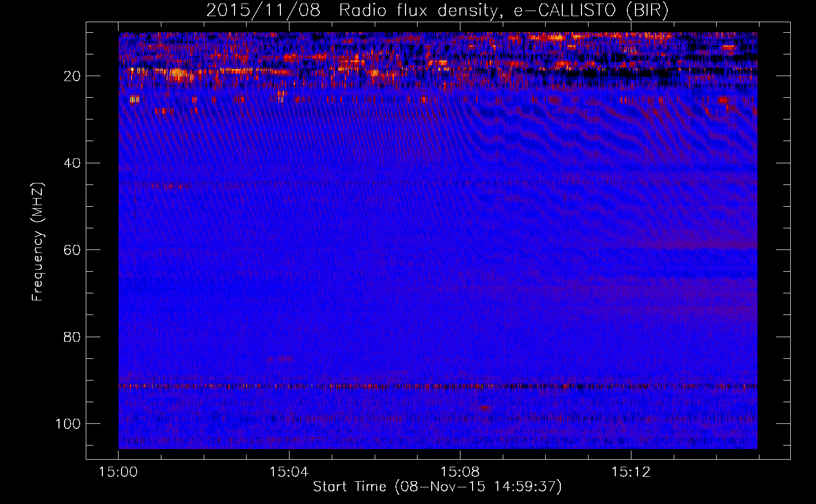Click the '40' frequency tick label

pos(73,163)
